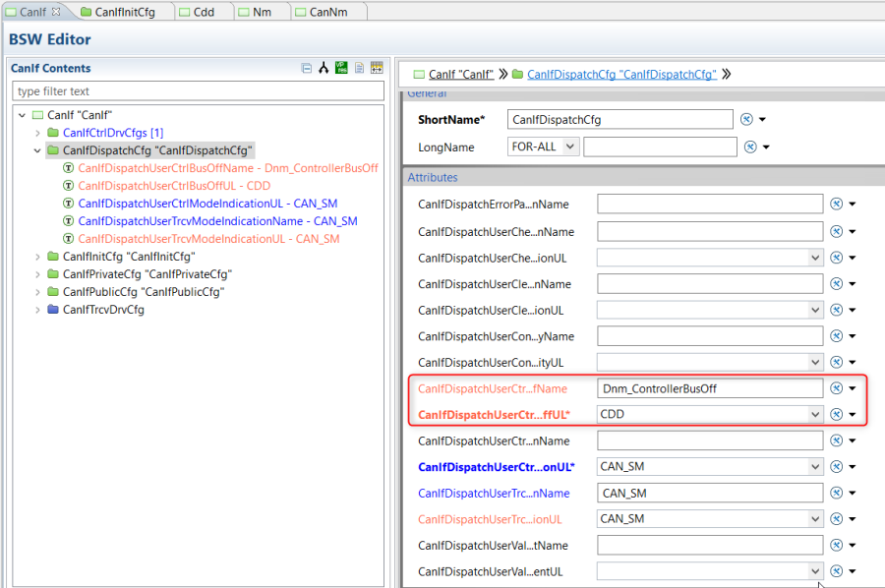This screenshot has height=588, width=885.
Task: Open the CanIfDispatchUserChe...ionUL combo box
Action: (815, 258)
